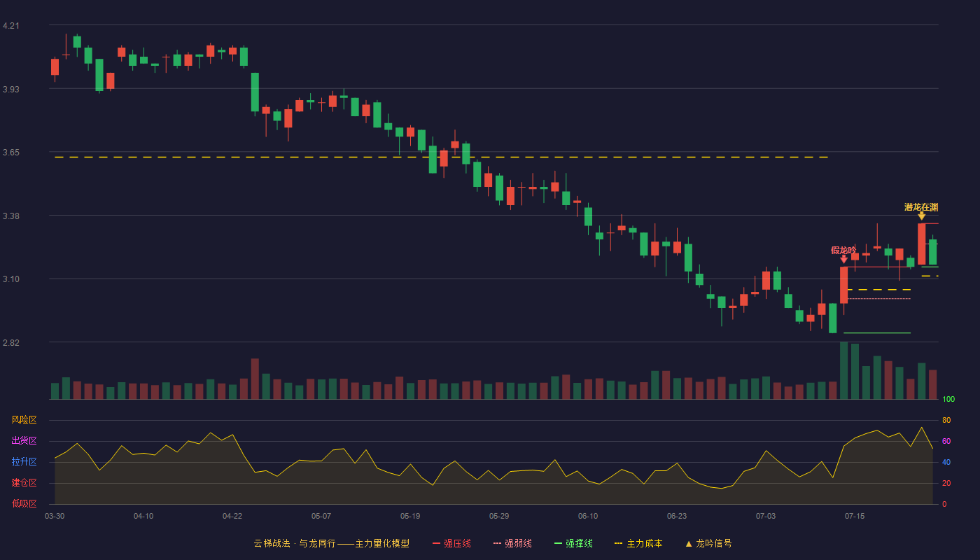This screenshot has width=980, height=560.
Task: Click the yellow dashed 主力成本 line at 3.65
Action: [442, 157]
